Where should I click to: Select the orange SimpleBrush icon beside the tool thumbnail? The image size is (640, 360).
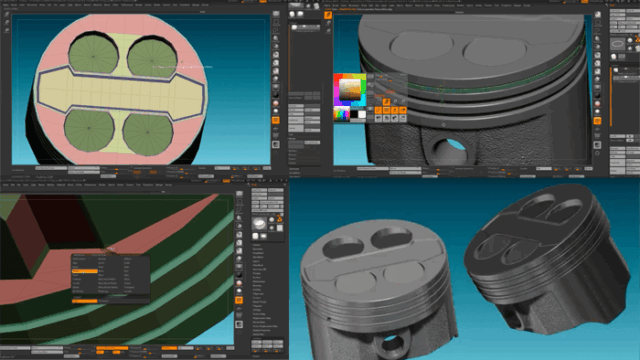pyautogui.click(x=280, y=219)
